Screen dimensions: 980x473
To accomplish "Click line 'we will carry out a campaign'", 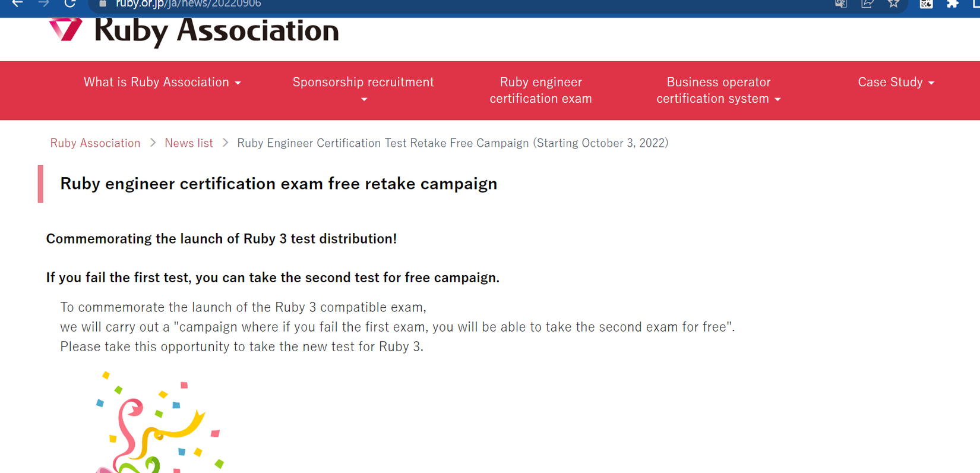I will (397, 327).
